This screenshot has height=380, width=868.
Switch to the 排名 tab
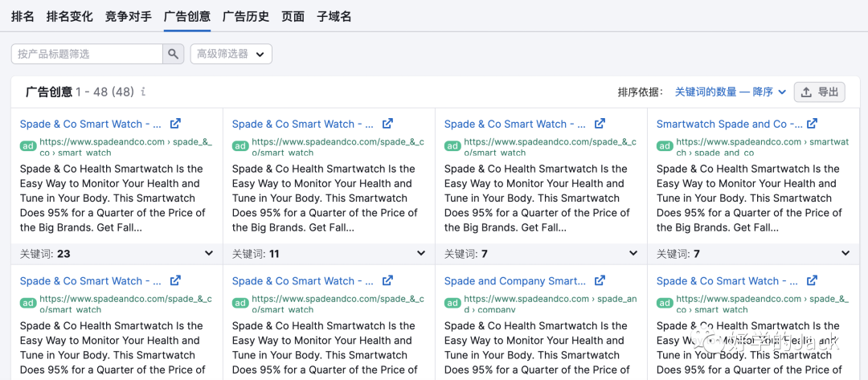coord(23,16)
